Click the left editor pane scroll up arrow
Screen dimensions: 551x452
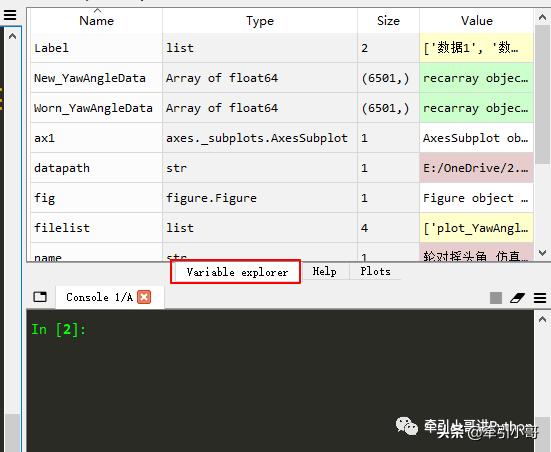point(13,36)
